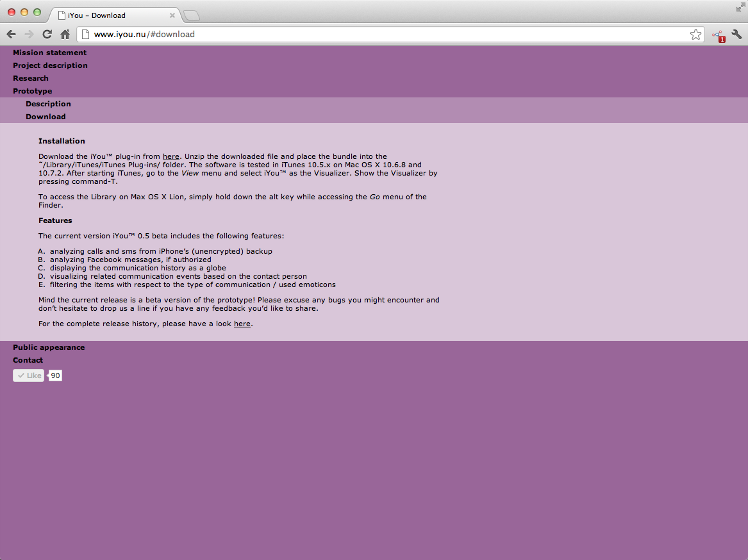Expand the Project description section
Image resolution: width=748 pixels, height=560 pixels.
[x=50, y=65]
